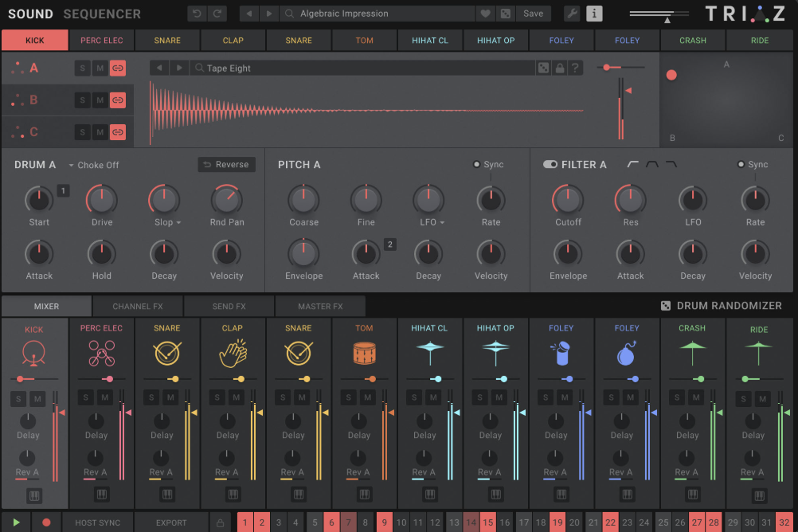Click the redo arrow icon

coord(217,14)
